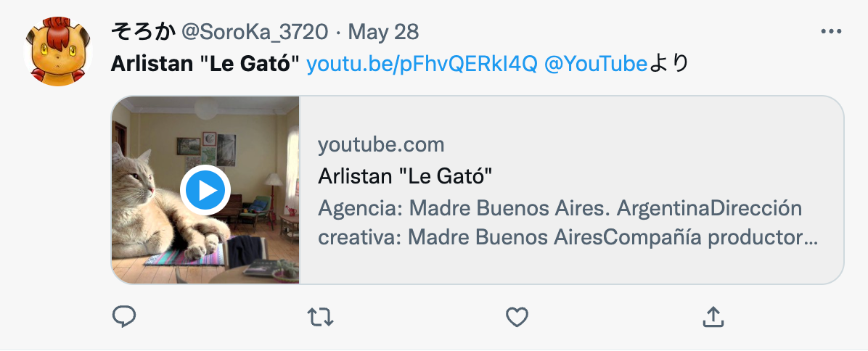Image resolution: width=868 pixels, height=351 pixels.
Task: Click the Agencia: Madre Buenos Aires description
Action: coord(560,223)
